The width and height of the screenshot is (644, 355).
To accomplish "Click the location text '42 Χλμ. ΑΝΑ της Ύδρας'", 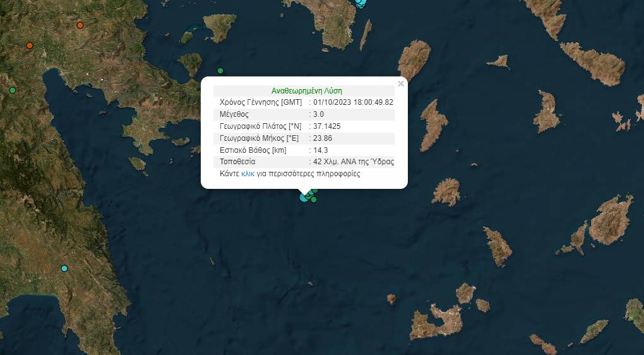I will click(x=354, y=162).
